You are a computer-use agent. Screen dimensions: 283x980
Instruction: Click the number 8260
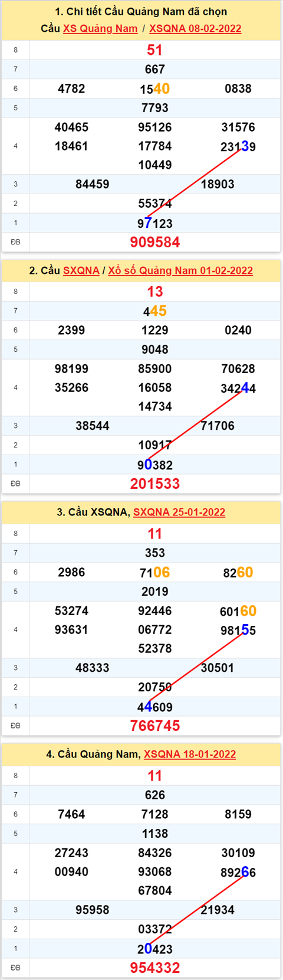[x=238, y=572]
